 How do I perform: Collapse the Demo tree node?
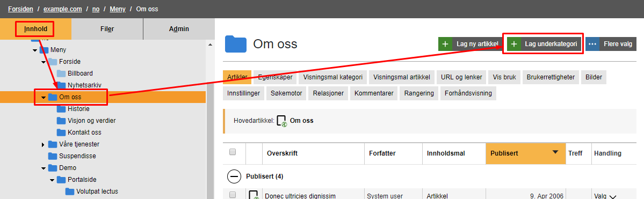(x=44, y=168)
